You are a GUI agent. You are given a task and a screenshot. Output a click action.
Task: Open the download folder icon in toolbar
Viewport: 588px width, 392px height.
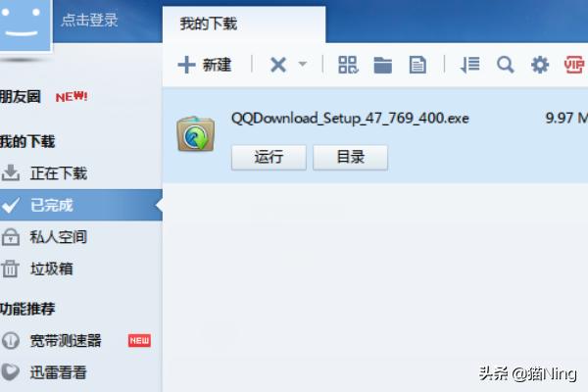coord(383,66)
